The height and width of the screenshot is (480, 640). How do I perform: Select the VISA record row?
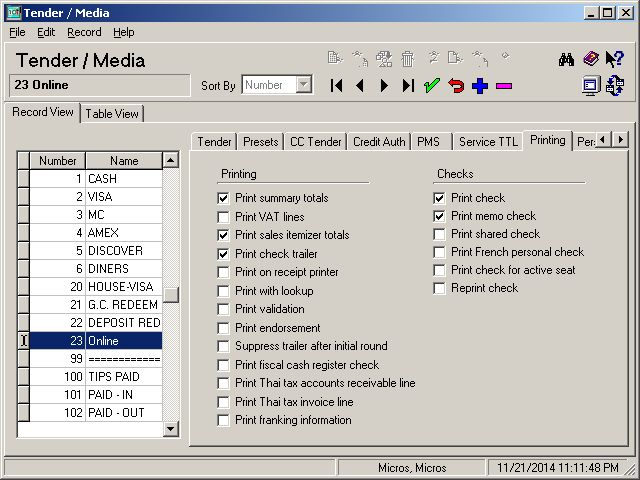point(96,197)
